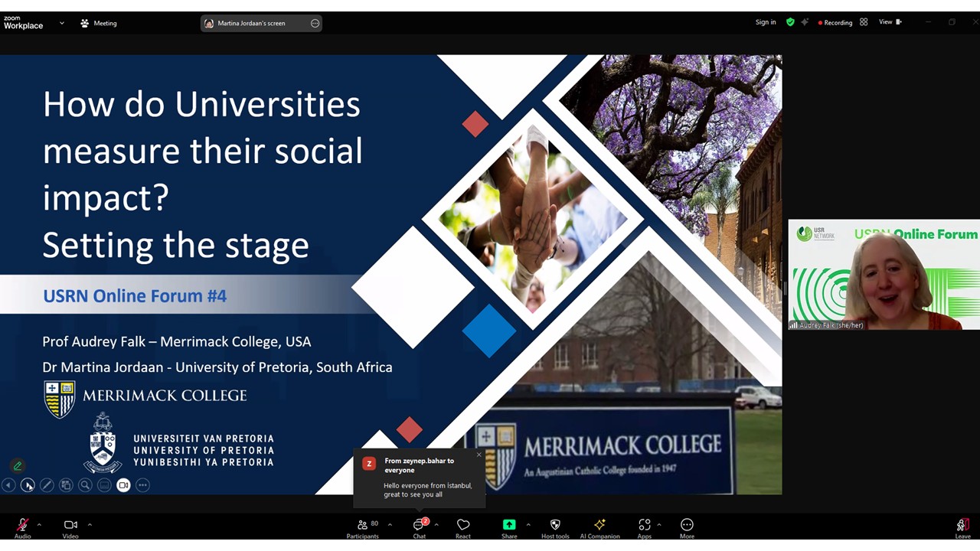The height and width of the screenshot is (551, 980).
Task: Click the React heart icon
Action: (463, 525)
